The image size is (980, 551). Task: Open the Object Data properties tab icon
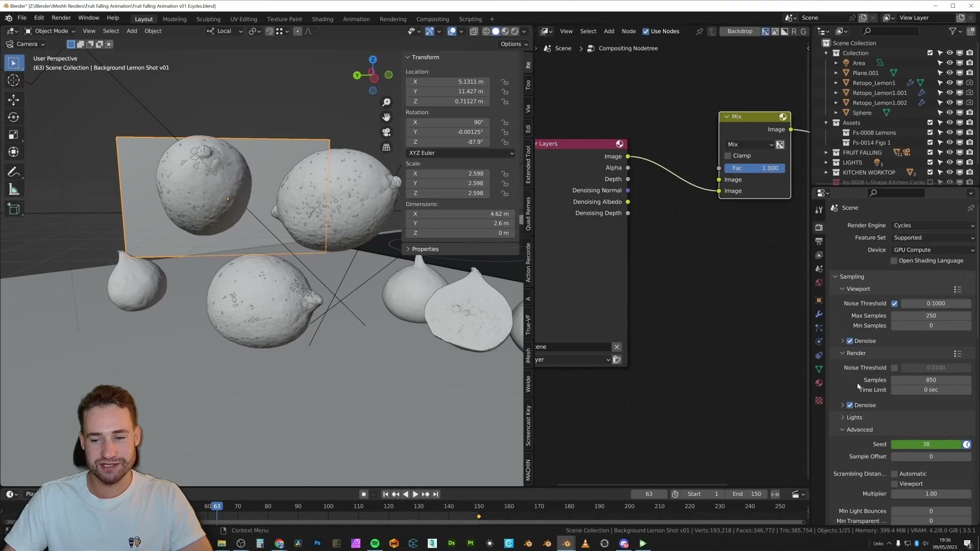coord(819,369)
